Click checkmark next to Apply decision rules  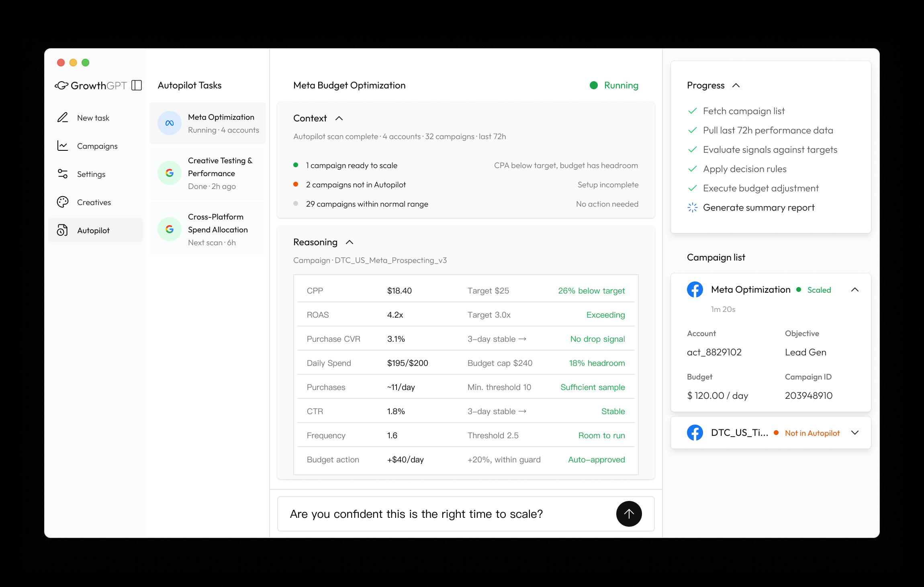pyautogui.click(x=692, y=169)
